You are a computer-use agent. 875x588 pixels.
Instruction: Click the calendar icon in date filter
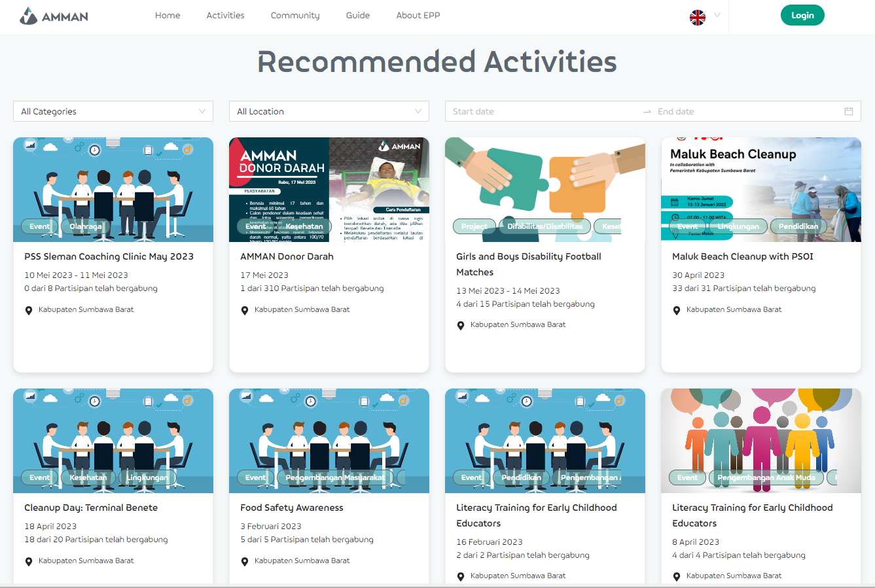[848, 111]
